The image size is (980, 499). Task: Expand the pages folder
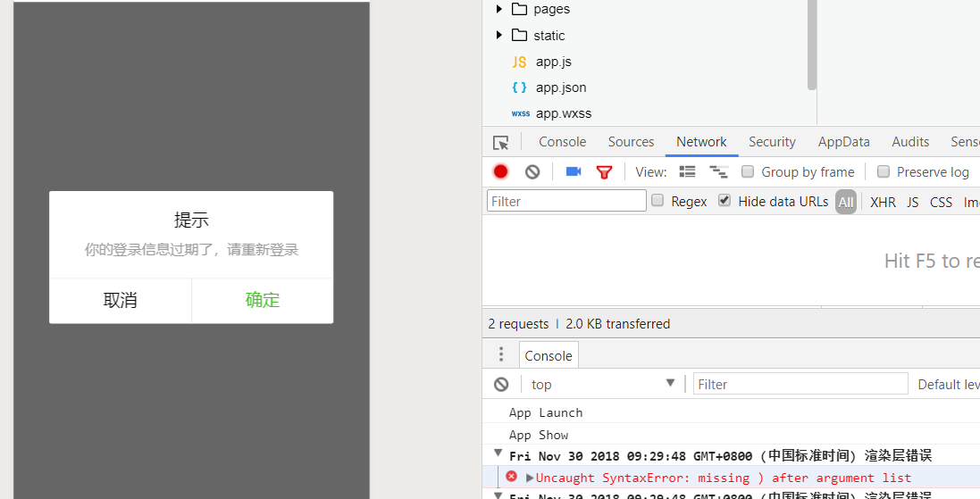pos(499,9)
